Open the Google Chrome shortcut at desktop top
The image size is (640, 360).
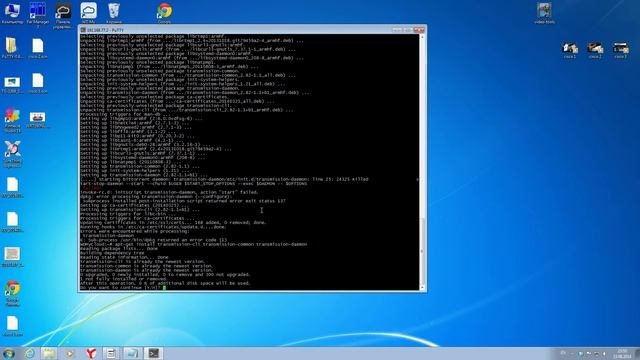164,13
